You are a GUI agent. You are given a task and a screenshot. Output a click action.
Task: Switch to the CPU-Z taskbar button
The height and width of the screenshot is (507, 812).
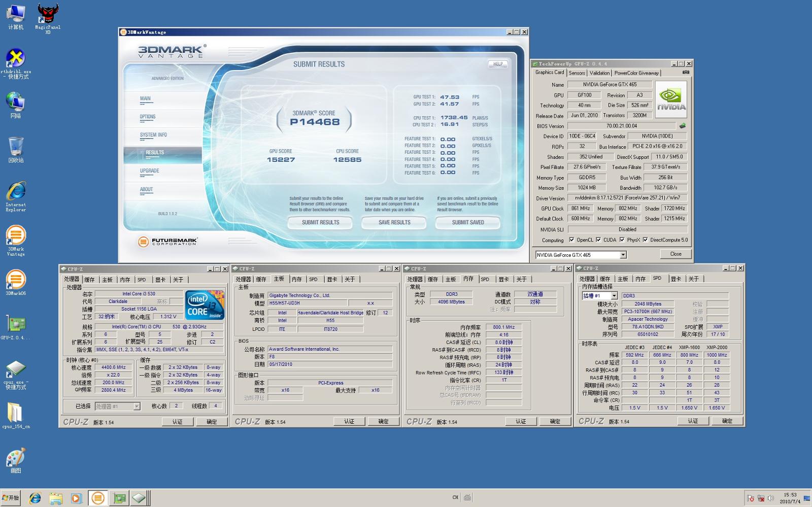click(x=139, y=498)
